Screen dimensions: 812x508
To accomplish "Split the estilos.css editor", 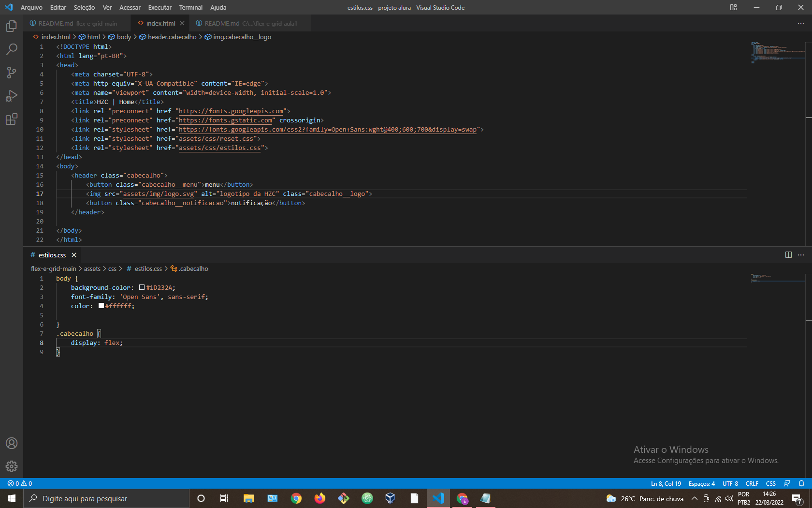I will tap(788, 255).
